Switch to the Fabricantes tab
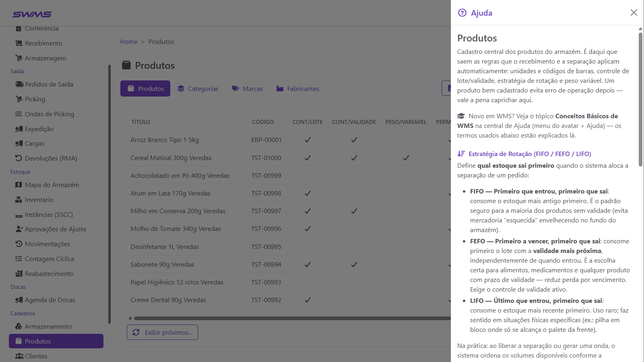 297,88
